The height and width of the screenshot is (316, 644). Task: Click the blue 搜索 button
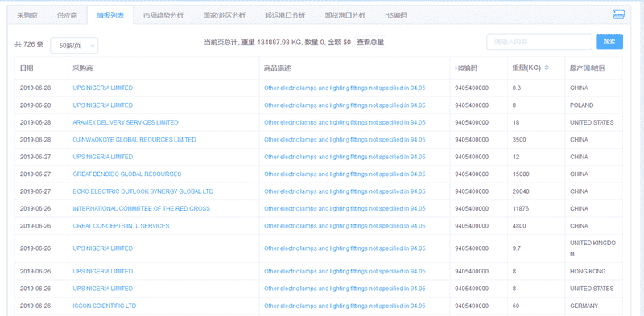point(609,42)
